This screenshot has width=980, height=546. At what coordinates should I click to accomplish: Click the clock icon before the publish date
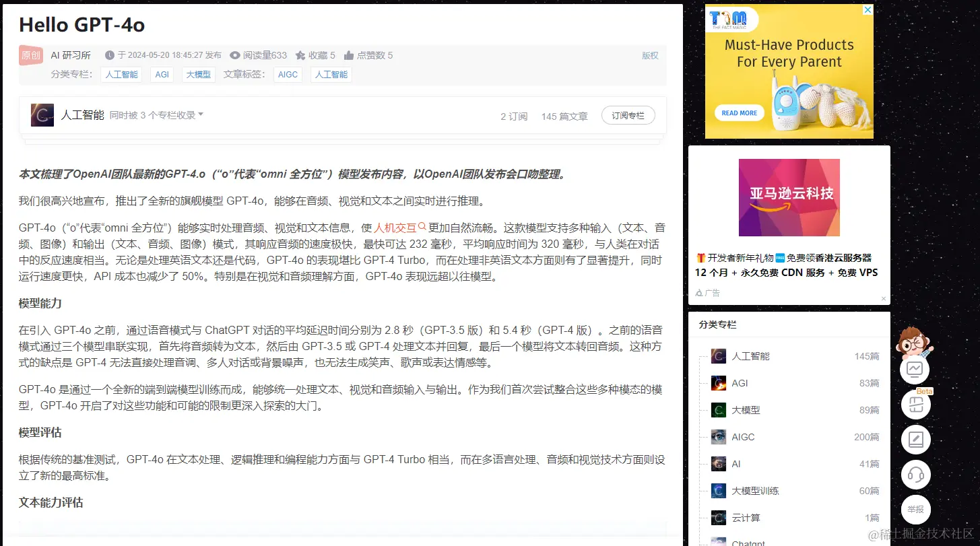110,55
